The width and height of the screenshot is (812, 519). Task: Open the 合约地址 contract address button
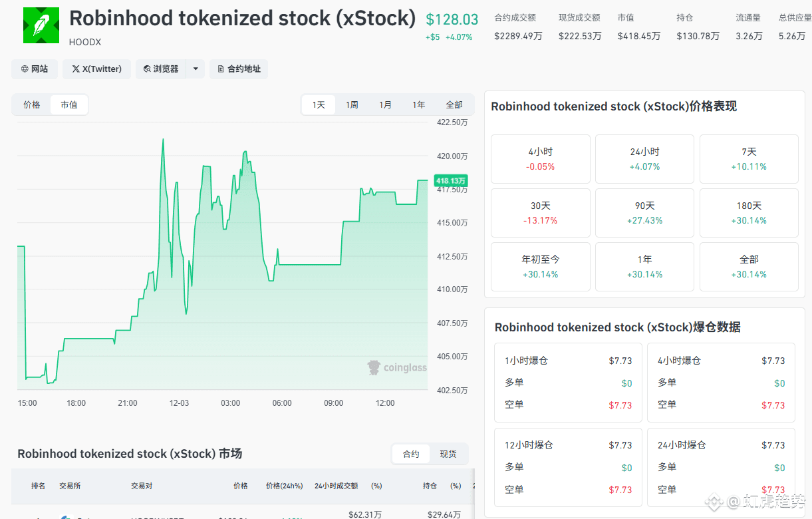(239, 69)
